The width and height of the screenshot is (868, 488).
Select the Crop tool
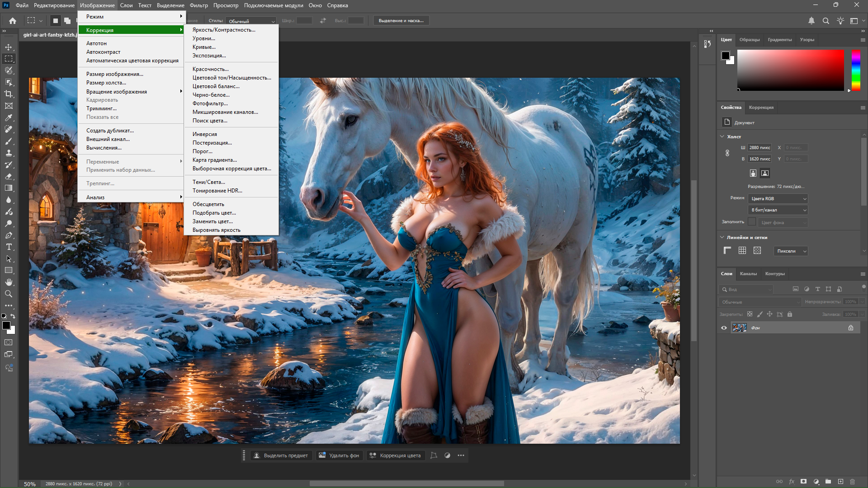9,94
